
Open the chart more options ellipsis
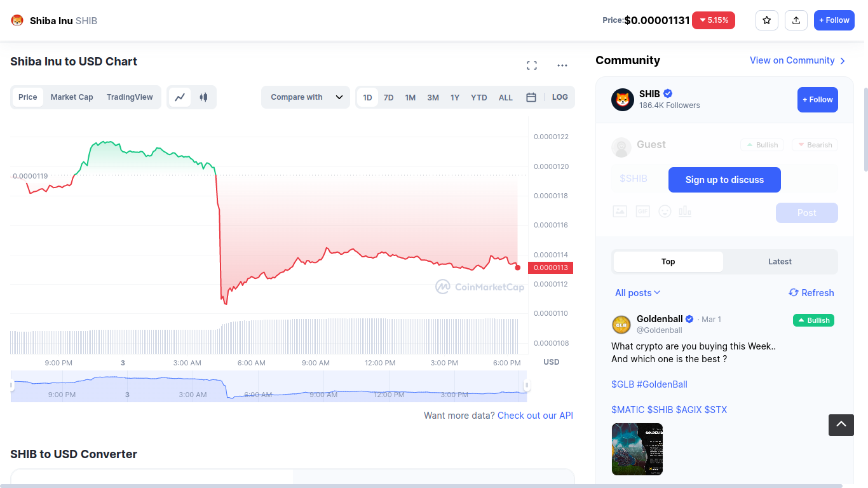[x=562, y=65]
